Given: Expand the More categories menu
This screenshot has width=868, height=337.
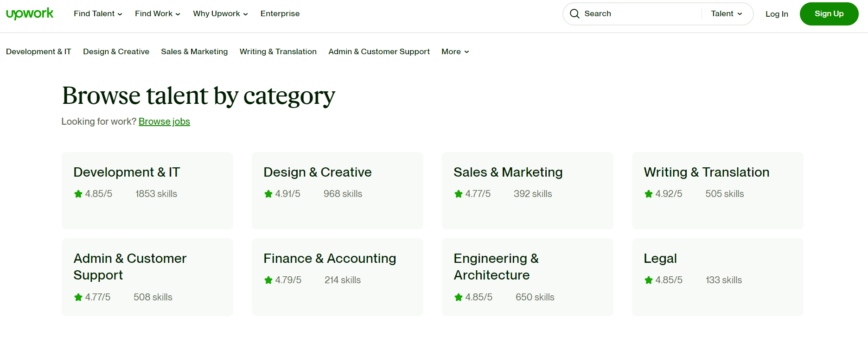Looking at the screenshot, I should point(454,51).
